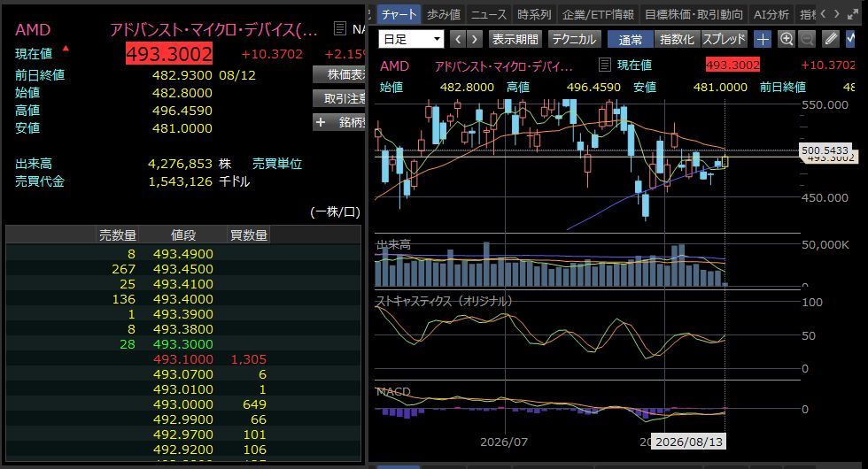Click the 株価表 button
This screenshot has height=469, width=868.
click(x=338, y=74)
